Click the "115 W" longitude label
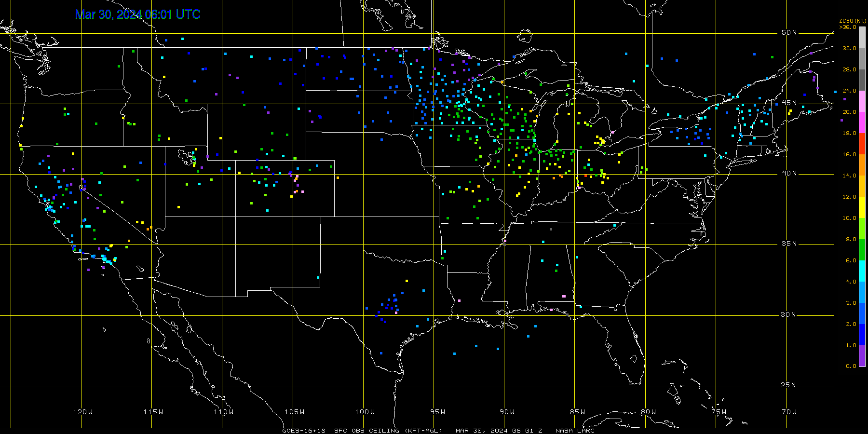This screenshot has width=868, height=434. (x=153, y=412)
